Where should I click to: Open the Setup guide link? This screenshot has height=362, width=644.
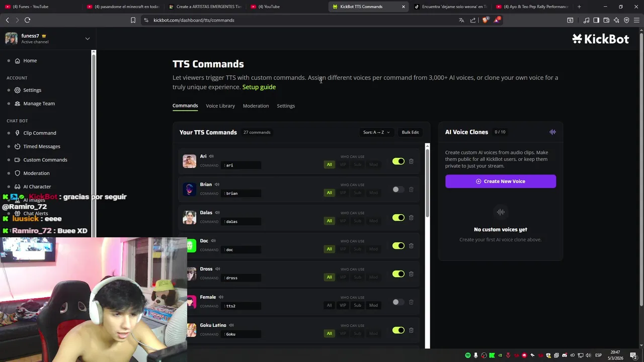(259, 87)
